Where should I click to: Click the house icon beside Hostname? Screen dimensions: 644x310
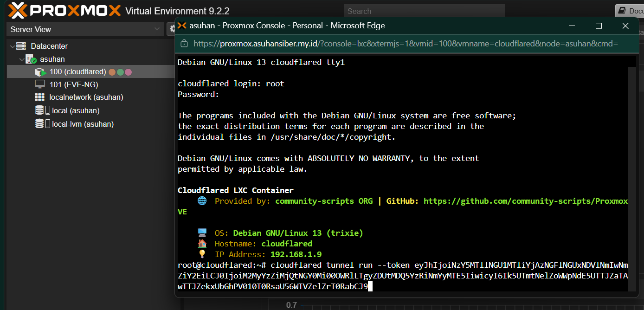click(202, 244)
